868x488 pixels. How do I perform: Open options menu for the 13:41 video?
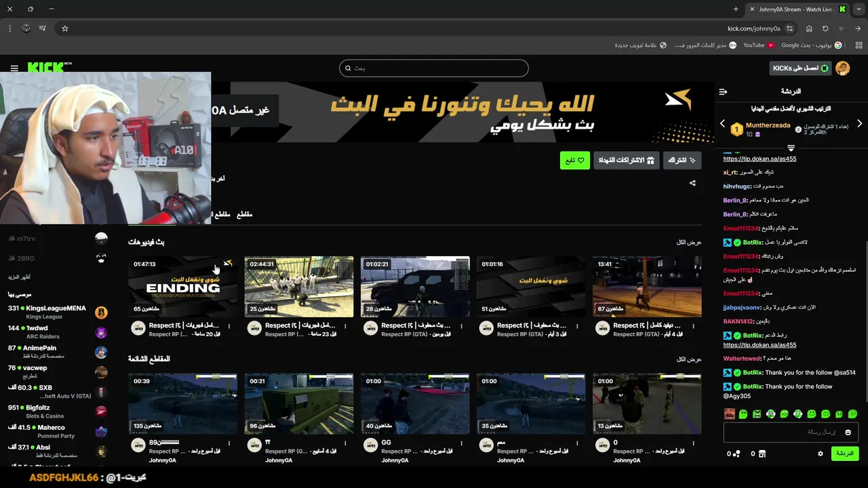(694, 326)
